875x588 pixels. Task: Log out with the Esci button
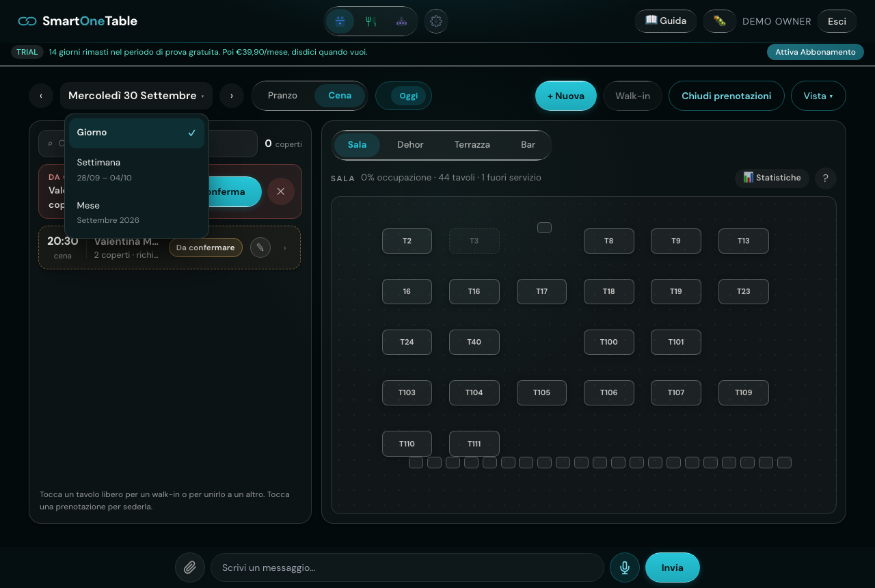point(837,21)
